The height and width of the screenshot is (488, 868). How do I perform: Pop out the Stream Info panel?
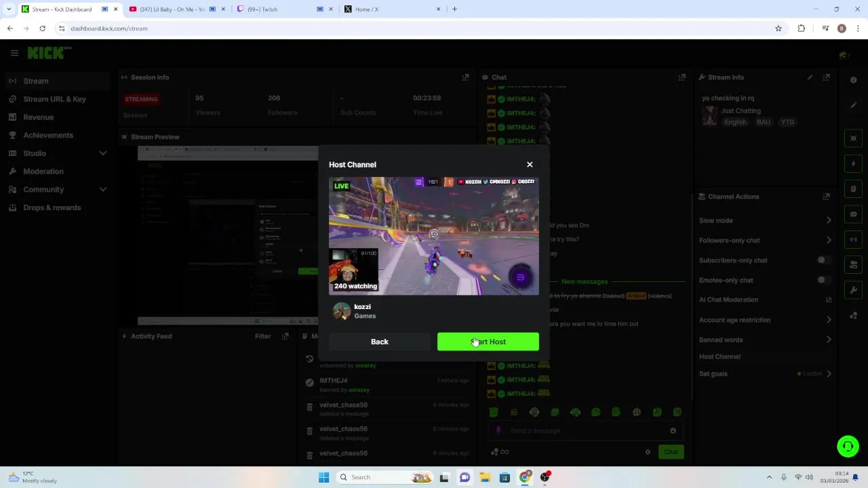coord(826,77)
